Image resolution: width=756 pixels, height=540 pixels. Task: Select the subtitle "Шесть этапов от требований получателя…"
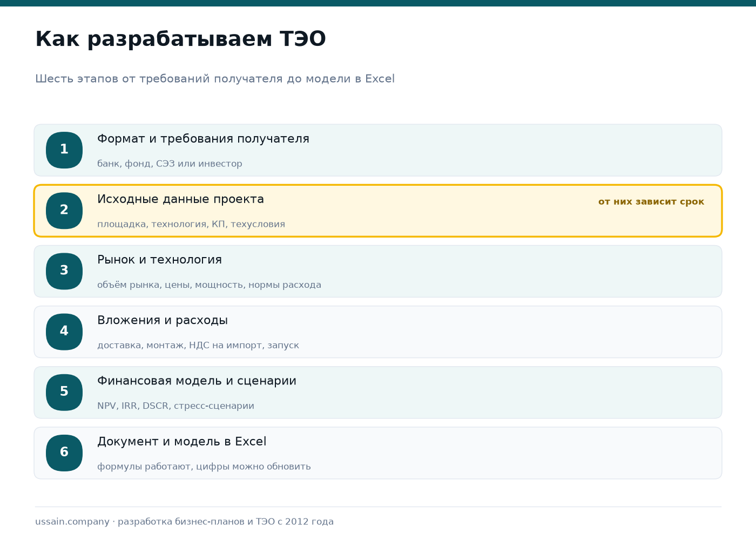tap(215, 79)
